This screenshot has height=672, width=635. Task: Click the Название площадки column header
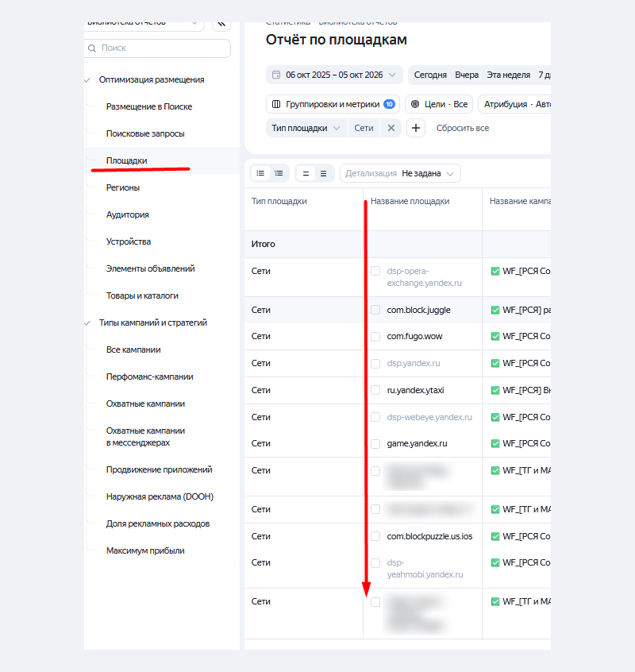pyautogui.click(x=410, y=202)
